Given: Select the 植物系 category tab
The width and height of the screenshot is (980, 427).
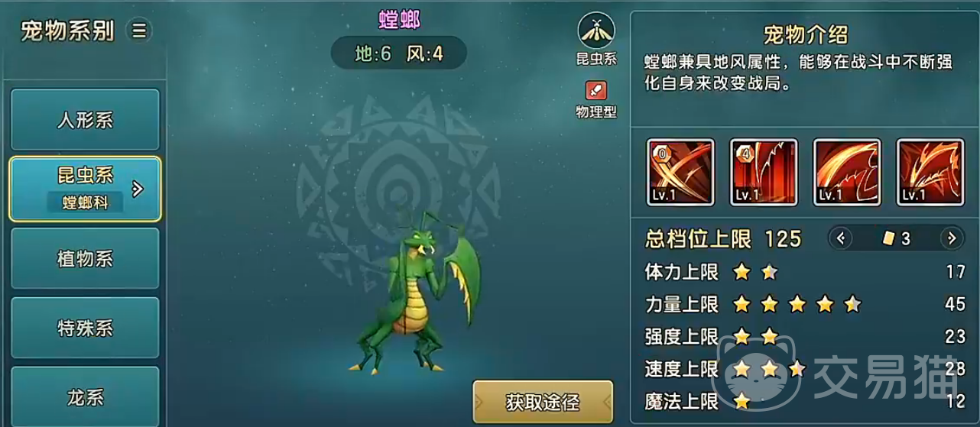Looking at the screenshot, I should [x=85, y=258].
